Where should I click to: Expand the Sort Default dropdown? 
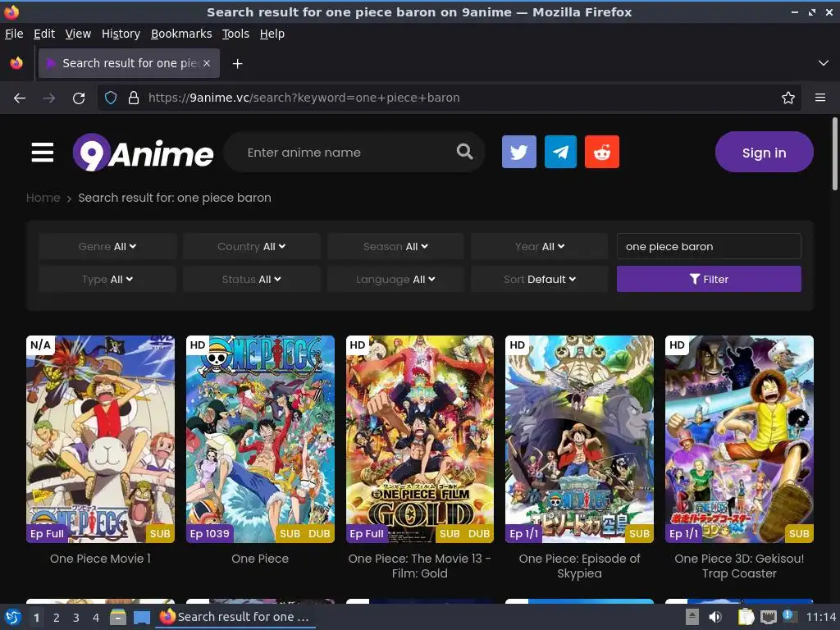point(540,279)
